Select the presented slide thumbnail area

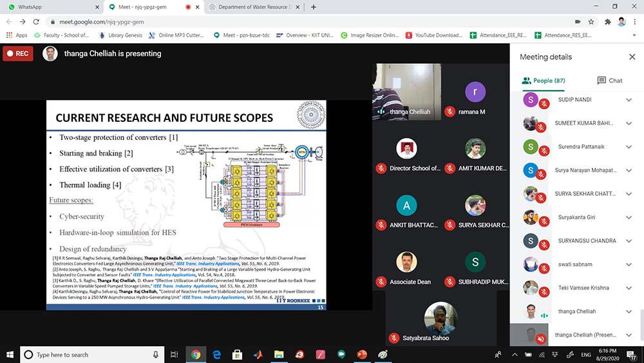[186, 206]
